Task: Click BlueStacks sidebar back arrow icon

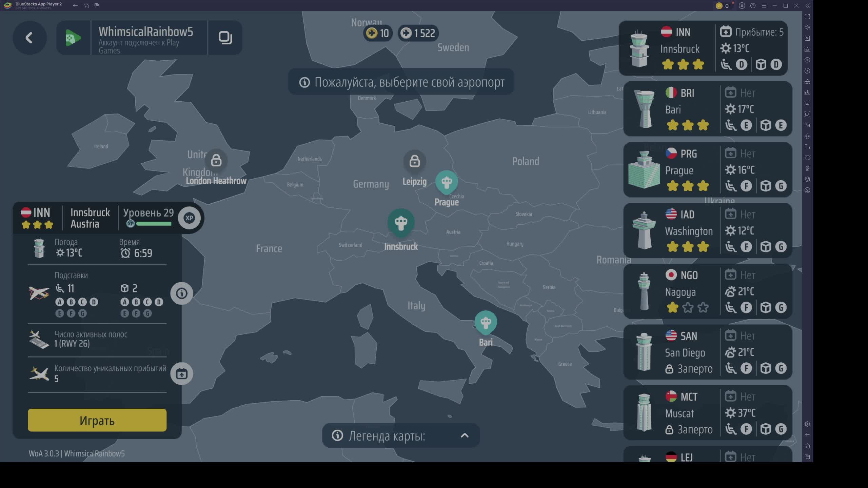Action: pos(807,435)
